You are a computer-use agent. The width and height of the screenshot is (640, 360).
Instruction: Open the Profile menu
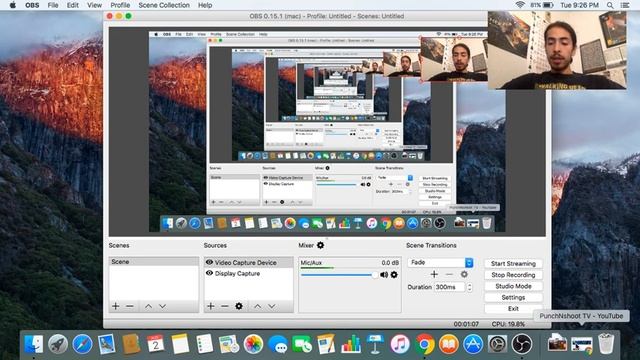120,5
